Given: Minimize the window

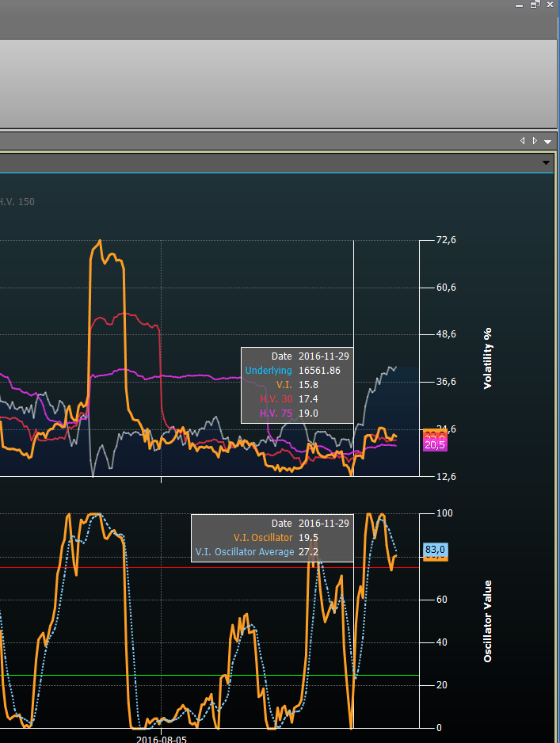Looking at the screenshot, I should pos(520,6).
